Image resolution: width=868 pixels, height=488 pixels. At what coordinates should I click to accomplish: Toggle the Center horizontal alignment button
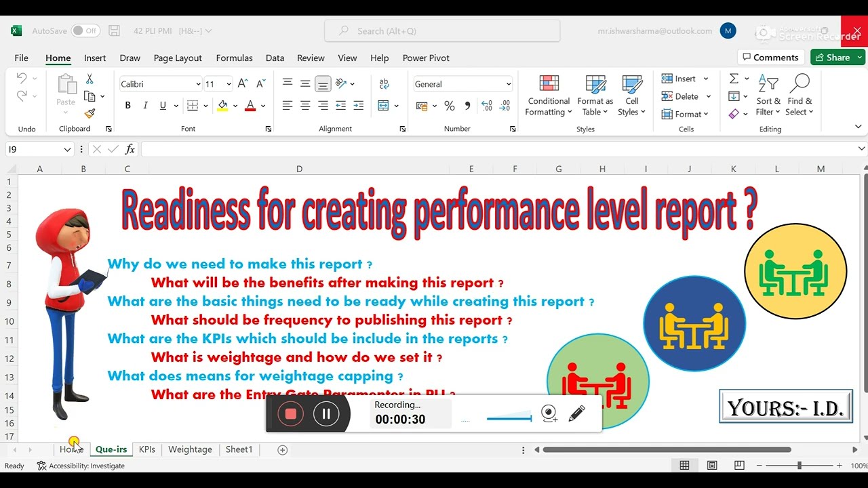[x=305, y=105]
